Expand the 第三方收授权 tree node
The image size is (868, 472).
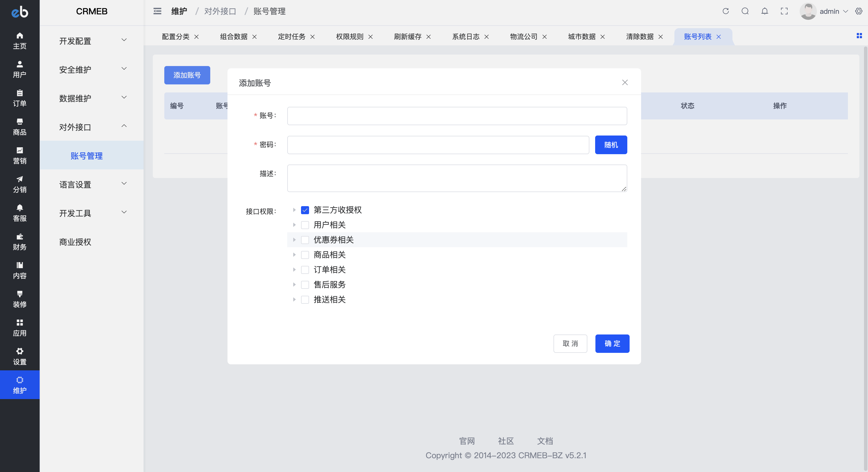coord(294,210)
